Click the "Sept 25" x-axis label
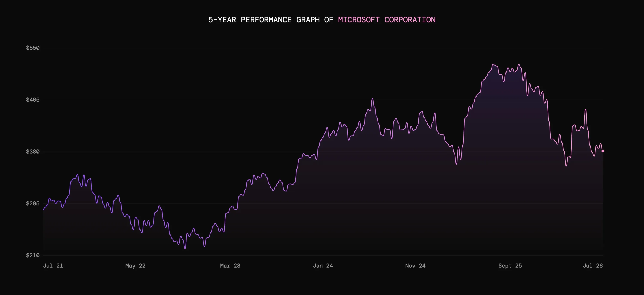 point(510,266)
